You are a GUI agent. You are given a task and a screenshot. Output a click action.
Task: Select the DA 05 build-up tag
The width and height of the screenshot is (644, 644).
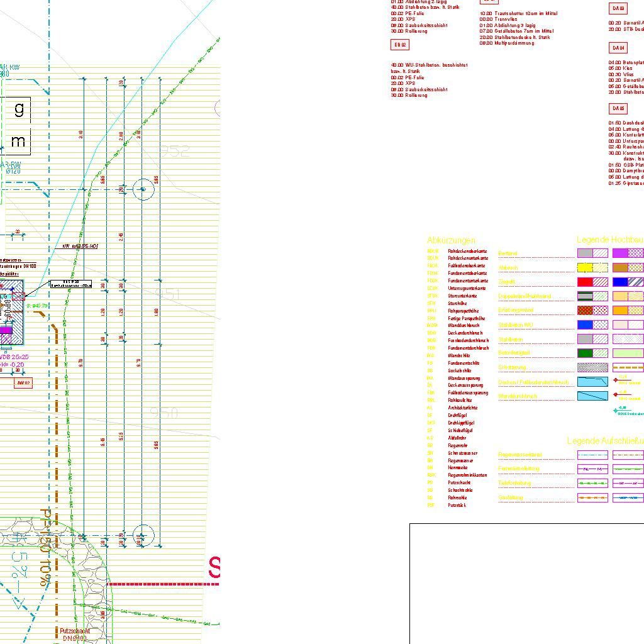tap(618, 108)
